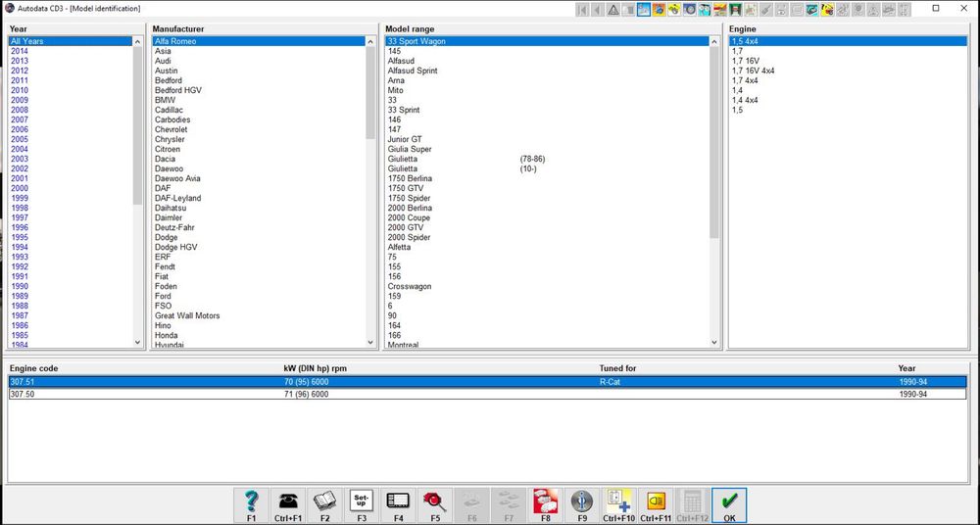Confirm selection with the OK checkmark button

click(729, 504)
